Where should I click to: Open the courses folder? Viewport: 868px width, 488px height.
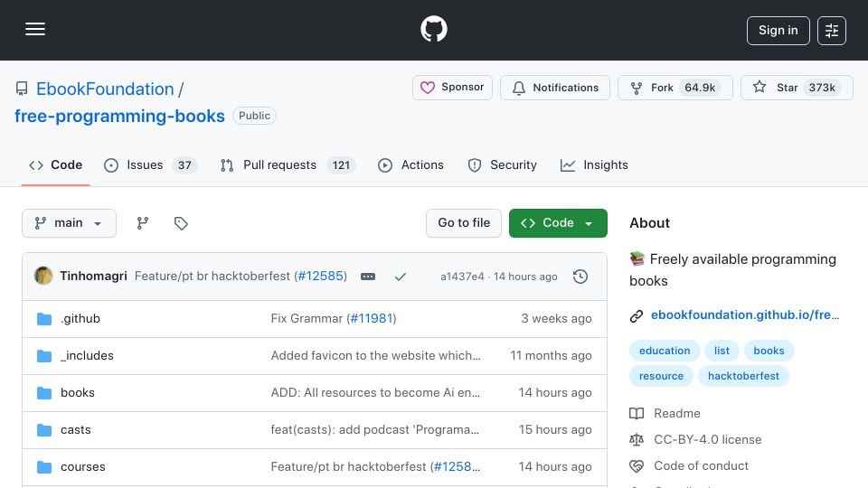pyautogui.click(x=83, y=467)
